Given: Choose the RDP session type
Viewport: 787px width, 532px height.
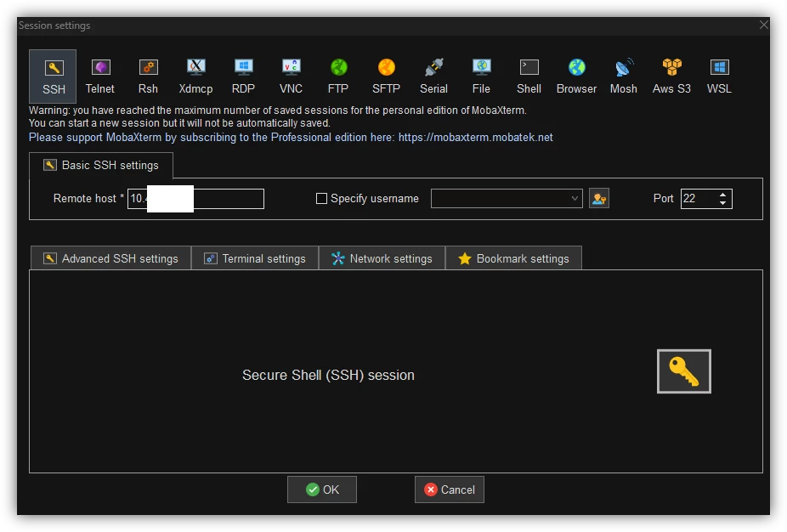Looking at the screenshot, I should (x=243, y=76).
